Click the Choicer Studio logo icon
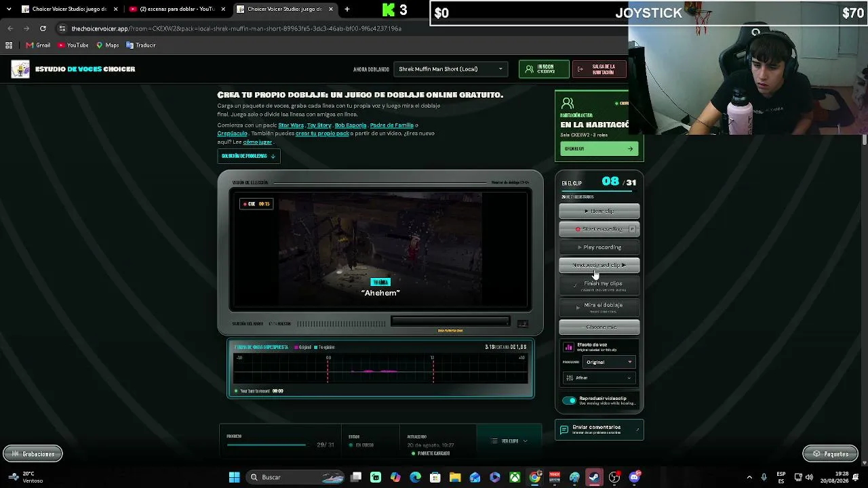The height and width of the screenshot is (488, 868). (x=20, y=69)
